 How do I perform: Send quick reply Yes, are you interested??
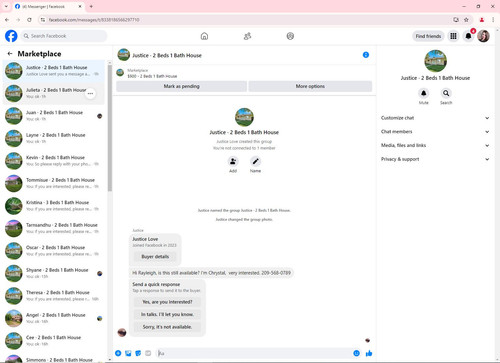[167, 302]
